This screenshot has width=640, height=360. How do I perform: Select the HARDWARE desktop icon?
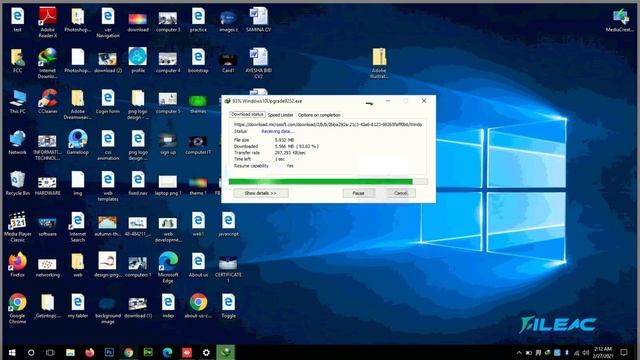pos(47,186)
